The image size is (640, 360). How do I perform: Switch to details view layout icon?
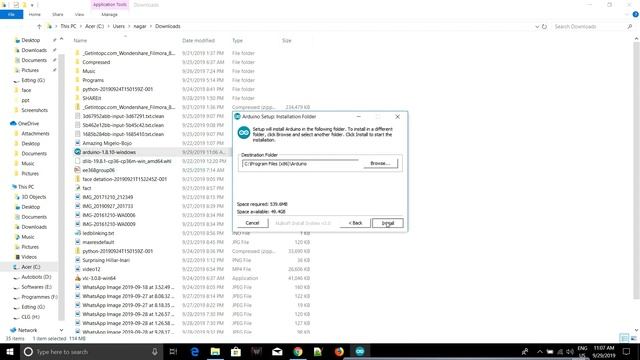[x=624, y=338]
